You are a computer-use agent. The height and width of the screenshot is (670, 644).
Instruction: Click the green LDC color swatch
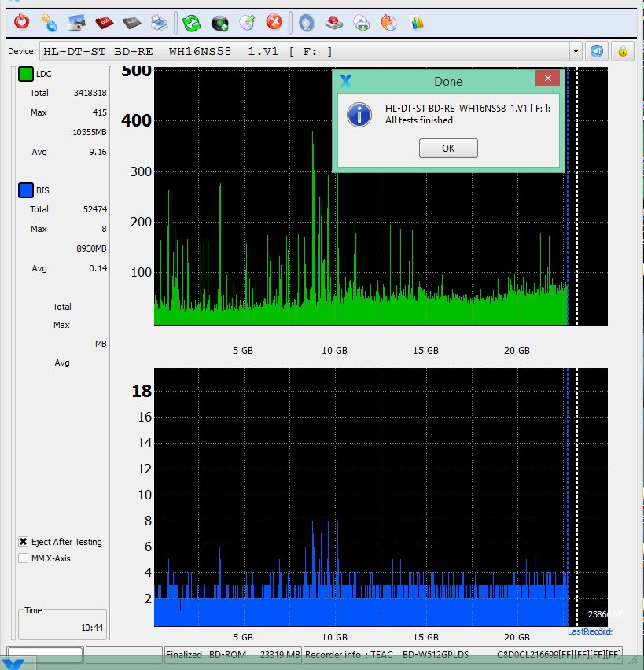(x=26, y=73)
